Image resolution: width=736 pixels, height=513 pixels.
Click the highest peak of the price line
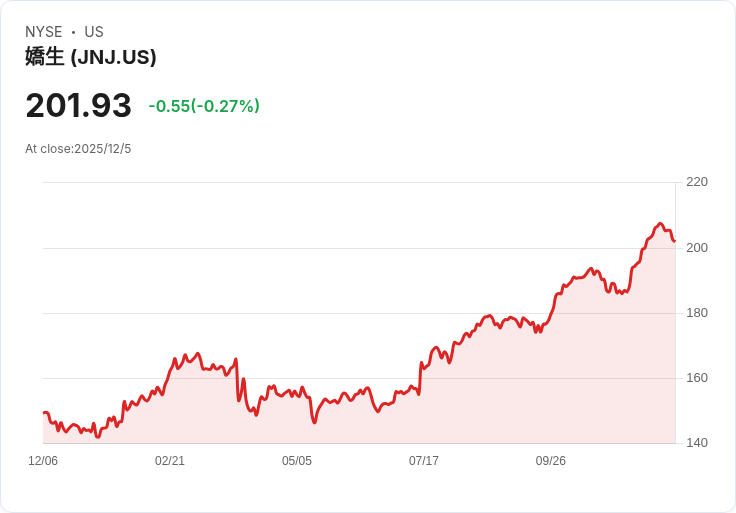pyautogui.click(x=660, y=224)
